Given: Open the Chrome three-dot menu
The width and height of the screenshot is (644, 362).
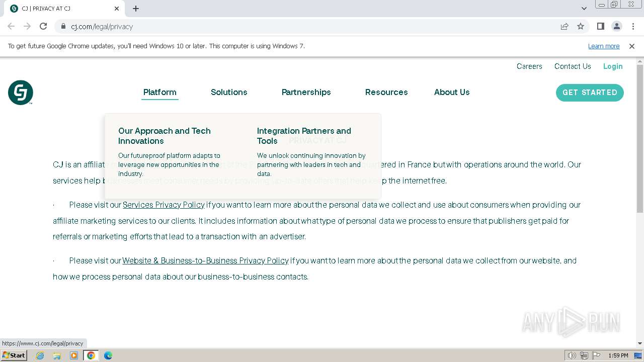Looking at the screenshot, I should pos(632,26).
